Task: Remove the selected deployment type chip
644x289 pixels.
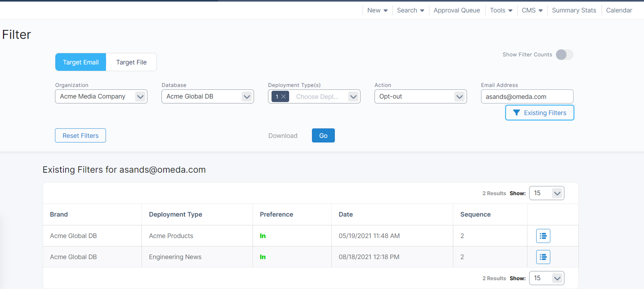Action: click(283, 97)
